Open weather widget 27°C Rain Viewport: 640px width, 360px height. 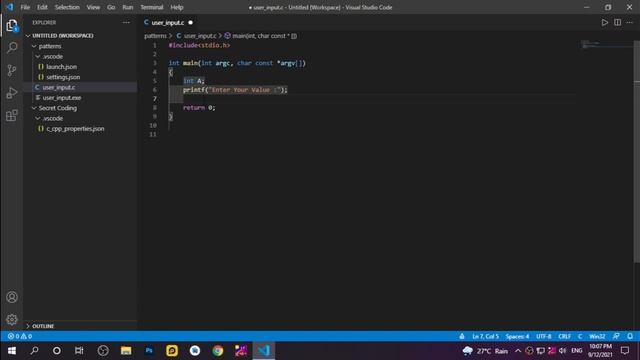(485, 351)
